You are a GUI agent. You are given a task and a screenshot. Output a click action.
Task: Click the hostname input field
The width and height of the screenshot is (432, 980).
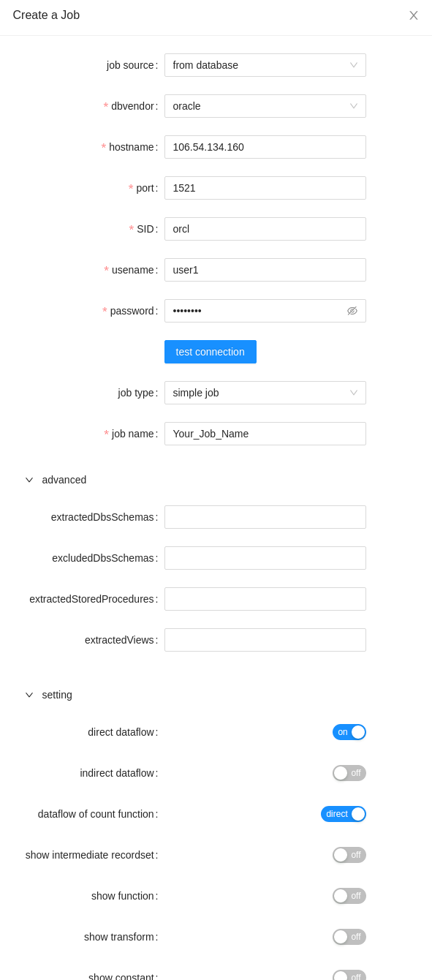click(x=265, y=147)
